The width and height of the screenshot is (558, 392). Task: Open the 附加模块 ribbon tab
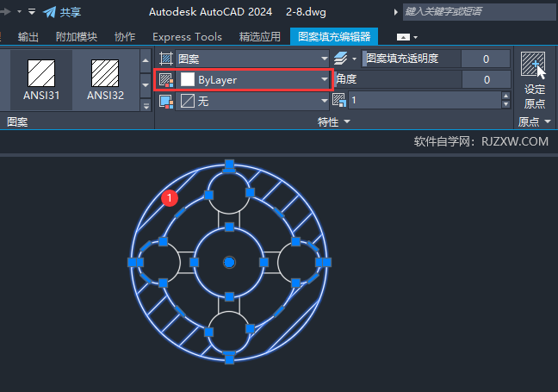point(77,37)
